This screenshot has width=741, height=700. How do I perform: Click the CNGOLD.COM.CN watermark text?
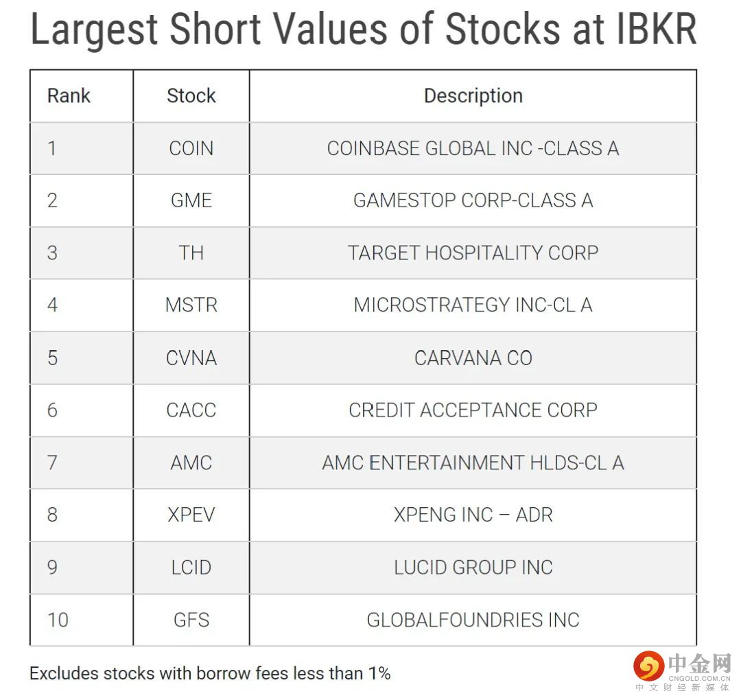tap(699, 678)
